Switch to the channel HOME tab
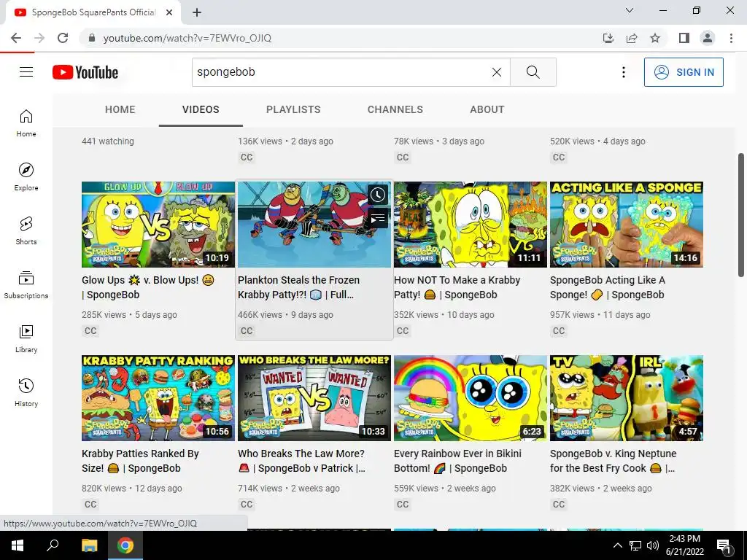The height and width of the screenshot is (560, 747). point(120,109)
